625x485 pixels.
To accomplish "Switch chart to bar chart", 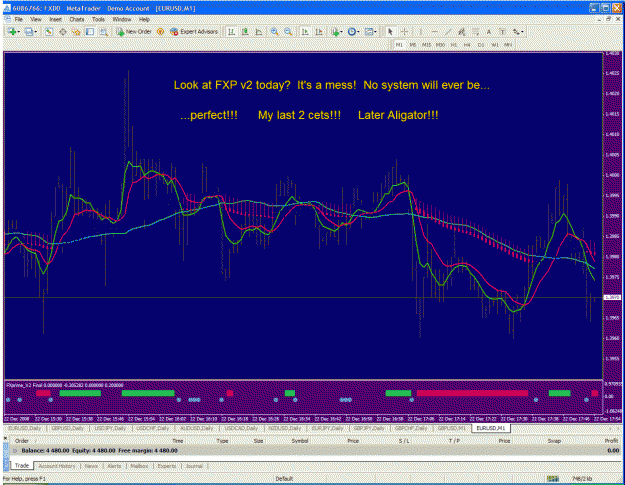I will coord(231,32).
